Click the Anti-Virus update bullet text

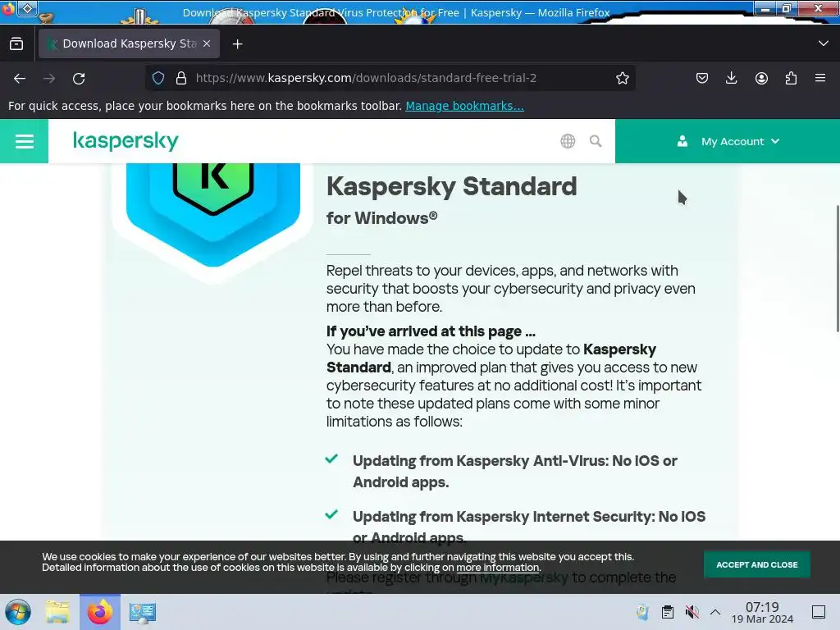click(515, 472)
